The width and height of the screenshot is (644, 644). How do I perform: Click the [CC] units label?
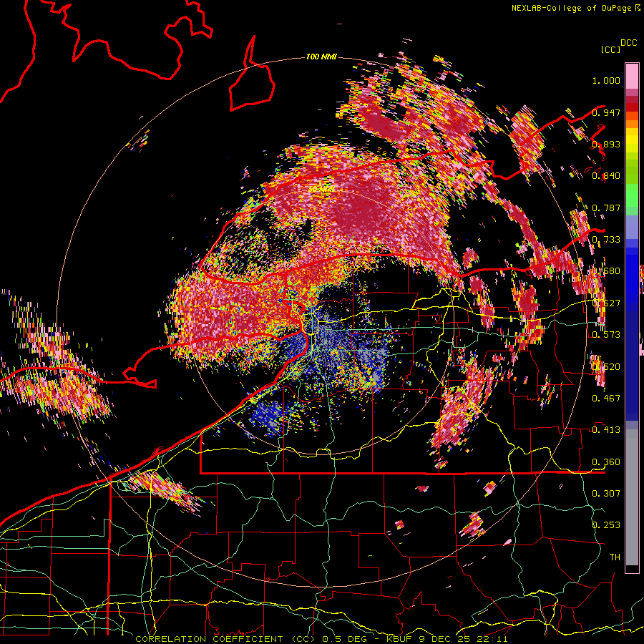tap(610, 49)
